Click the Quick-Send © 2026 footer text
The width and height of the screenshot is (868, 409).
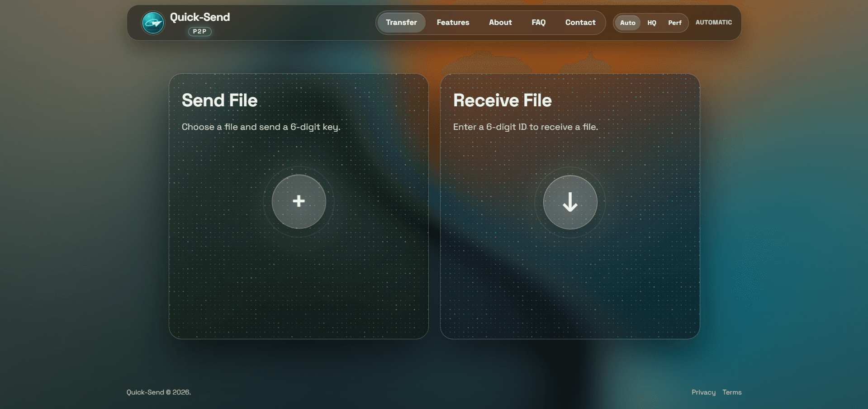(158, 392)
